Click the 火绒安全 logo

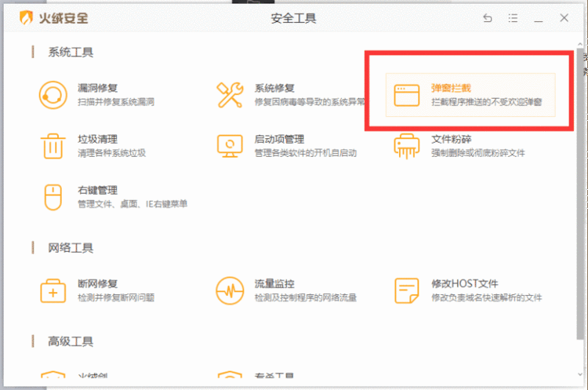(x=55, y=17)
